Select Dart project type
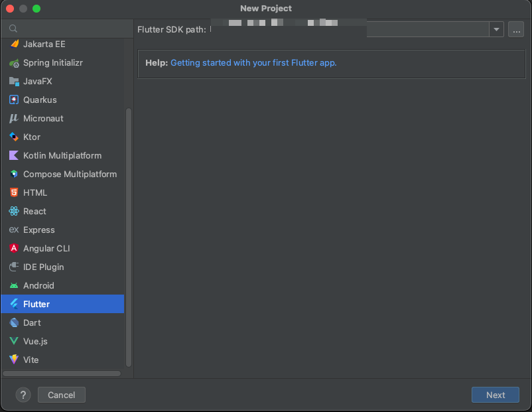532x412 pixels. pyautogui.click(x=63, y=322)
